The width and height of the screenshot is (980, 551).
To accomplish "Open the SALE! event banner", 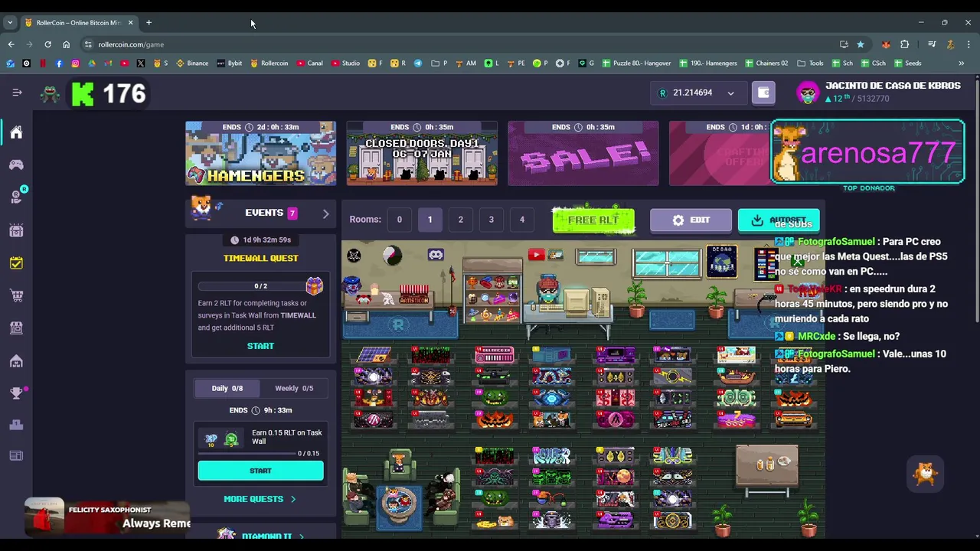I will pos(583,153).
